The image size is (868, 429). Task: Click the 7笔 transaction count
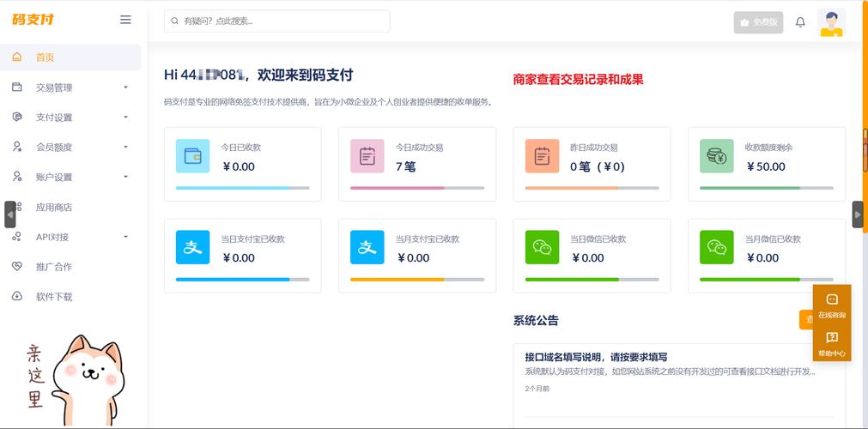pyautogui.click(x=405, y=166)
